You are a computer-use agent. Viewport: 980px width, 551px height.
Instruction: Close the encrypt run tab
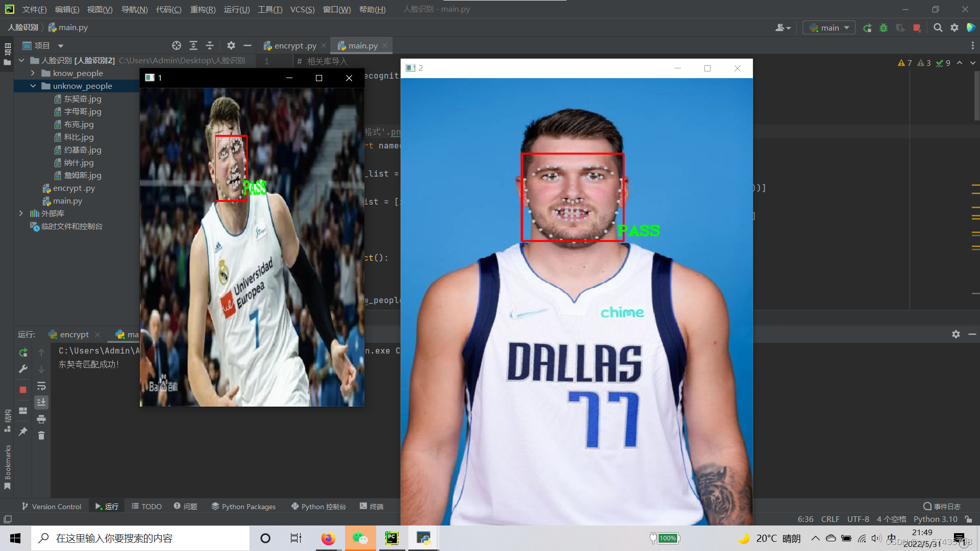point(97,335)
